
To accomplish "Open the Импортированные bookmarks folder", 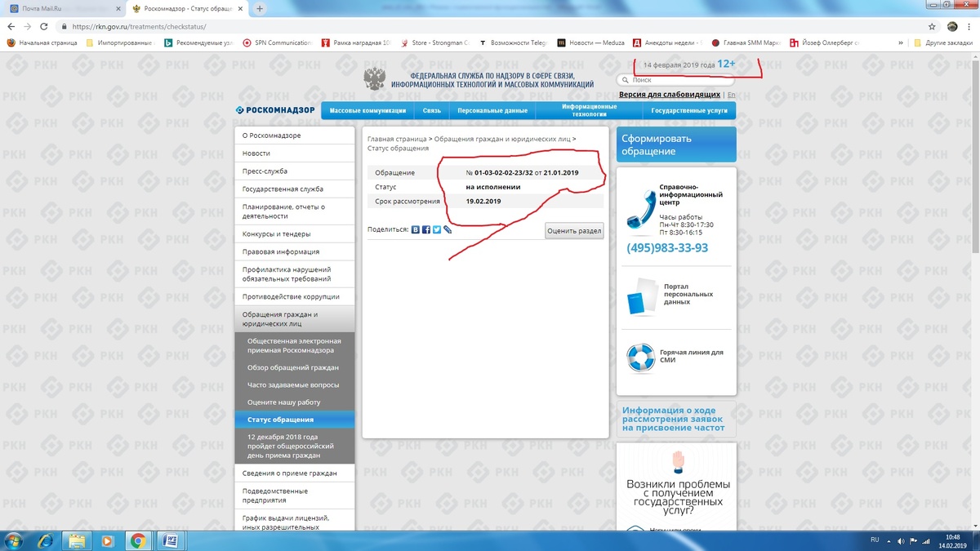I will 121,42.
